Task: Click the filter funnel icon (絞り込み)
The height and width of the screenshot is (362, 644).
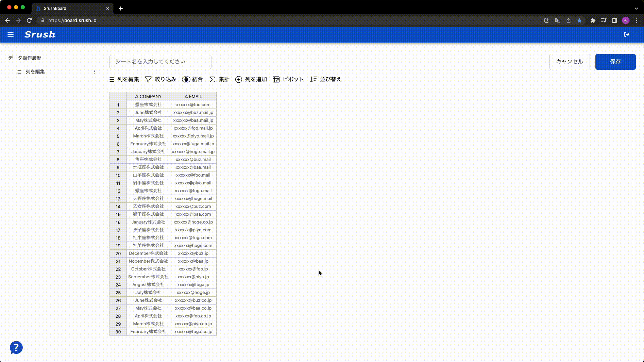Action: point(148,79)
